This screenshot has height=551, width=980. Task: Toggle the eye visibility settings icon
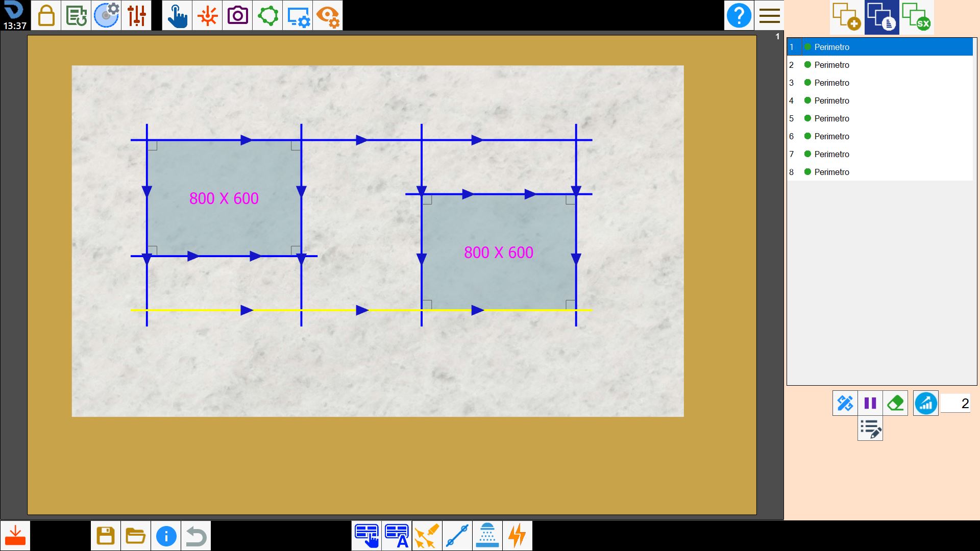click(x=328, y=15)
